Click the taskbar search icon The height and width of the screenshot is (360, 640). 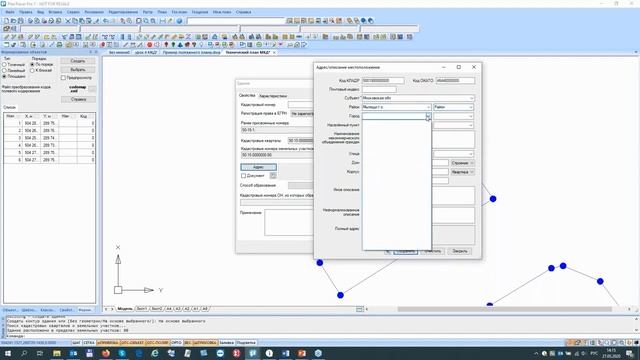click(24, 353)
